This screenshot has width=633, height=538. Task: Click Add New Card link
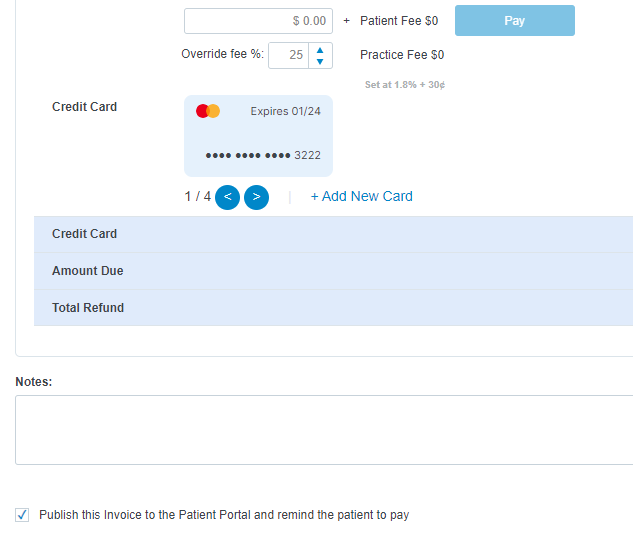[362, 196]
